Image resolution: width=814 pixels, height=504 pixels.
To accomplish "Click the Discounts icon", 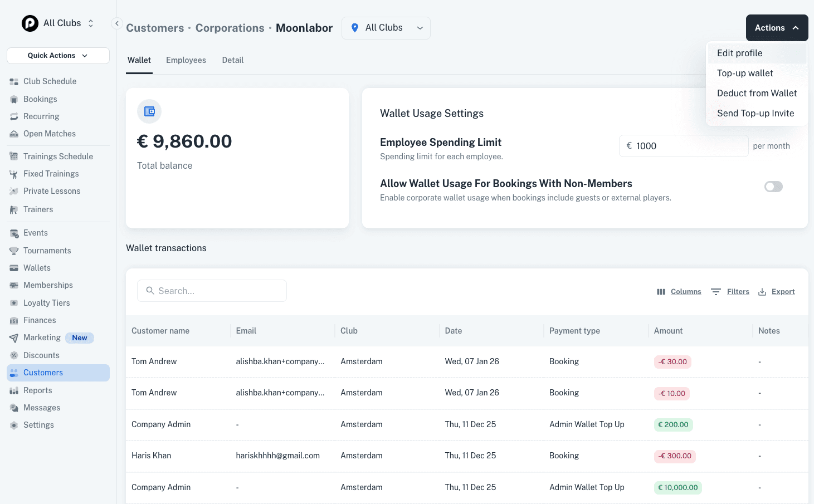I will pyautogui.click(x=14, y=355).
